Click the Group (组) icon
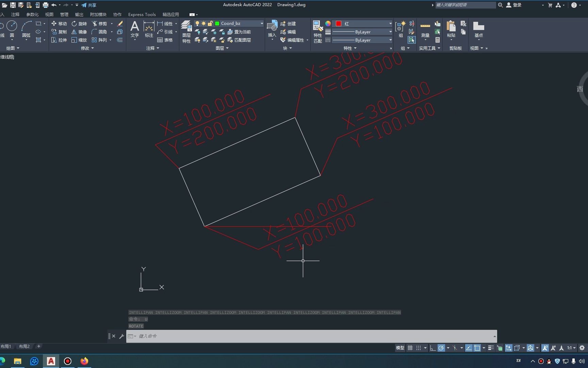The width and height of the screenshot is (588, 368). [x=401, y=29]
